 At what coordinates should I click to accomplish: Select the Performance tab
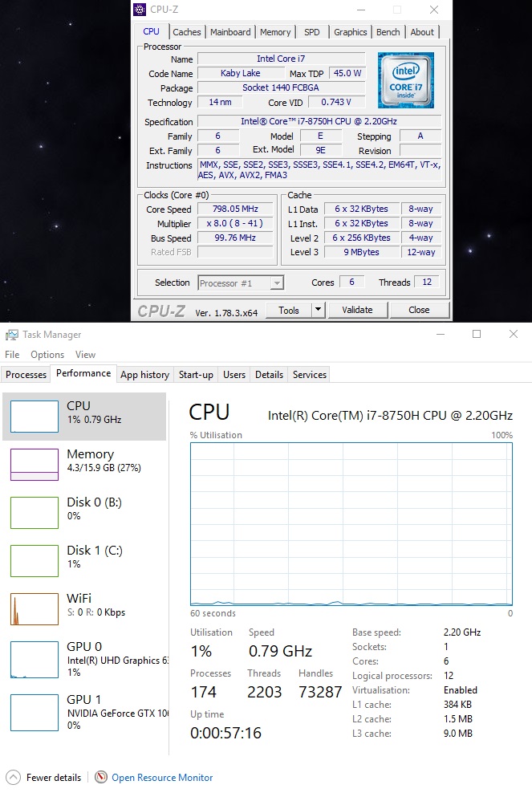point(83,373)
